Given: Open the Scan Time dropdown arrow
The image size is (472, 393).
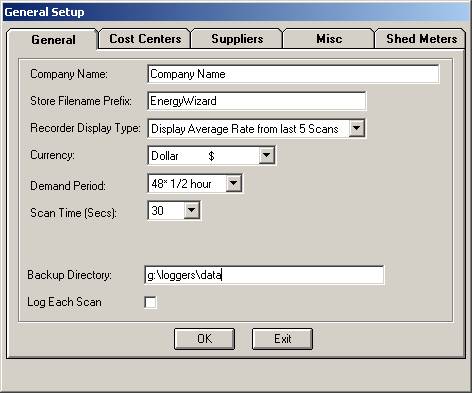Looking at the screenshot, I should pos(192,210).
